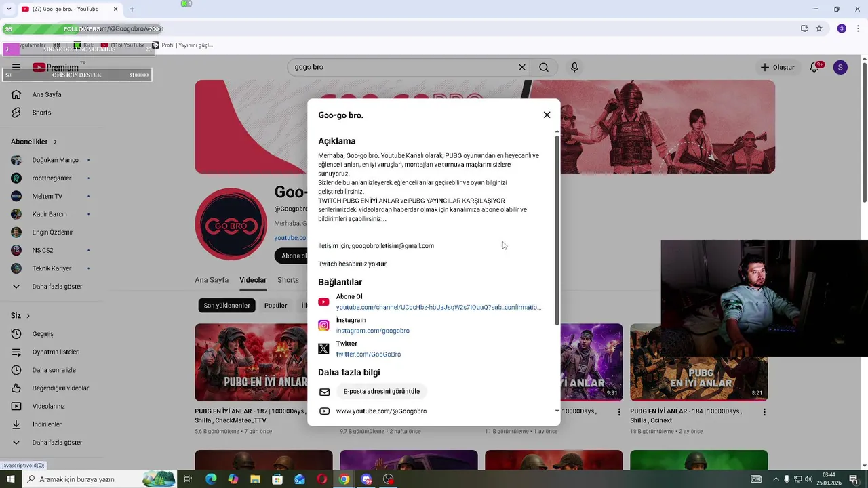Click the install app icon in address bar
The height and width of the screenshot is (488, 868).
tap(804, 28)
